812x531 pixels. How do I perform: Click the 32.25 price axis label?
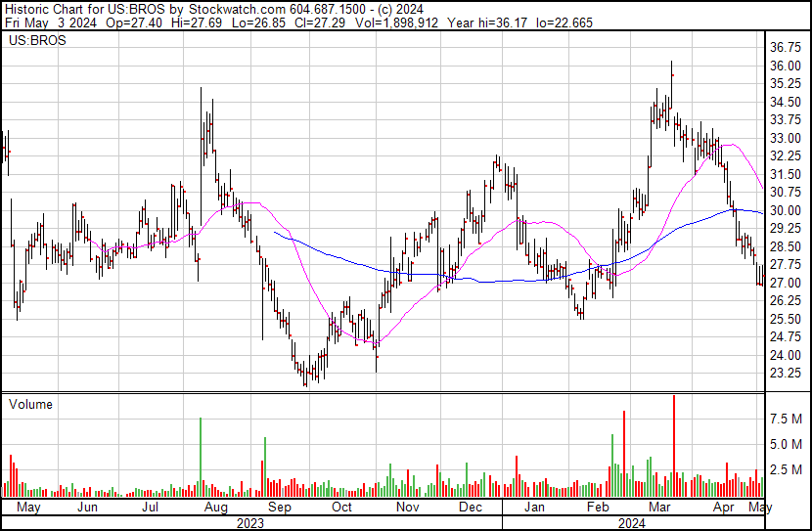point(786,155)
